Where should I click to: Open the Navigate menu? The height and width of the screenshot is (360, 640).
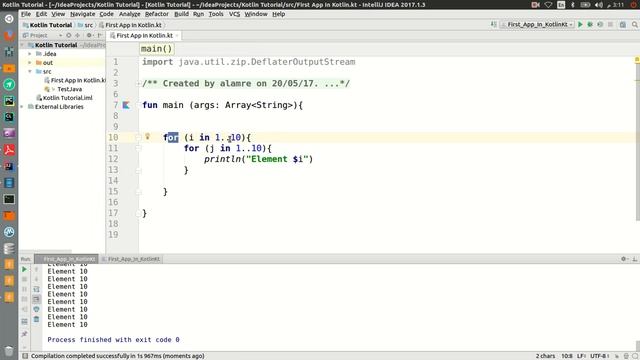coord(82,14)
